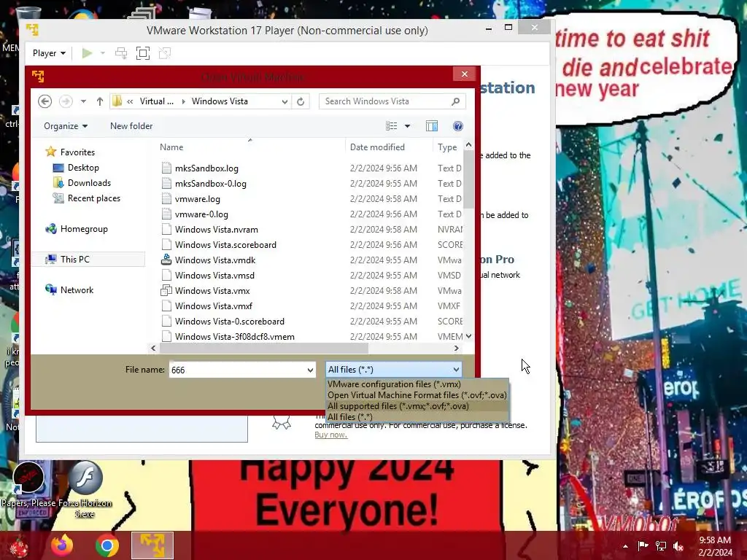Click the muted volume tray icon
The width and height of the screenshot is (747, 560).
[x=678, y=546]
